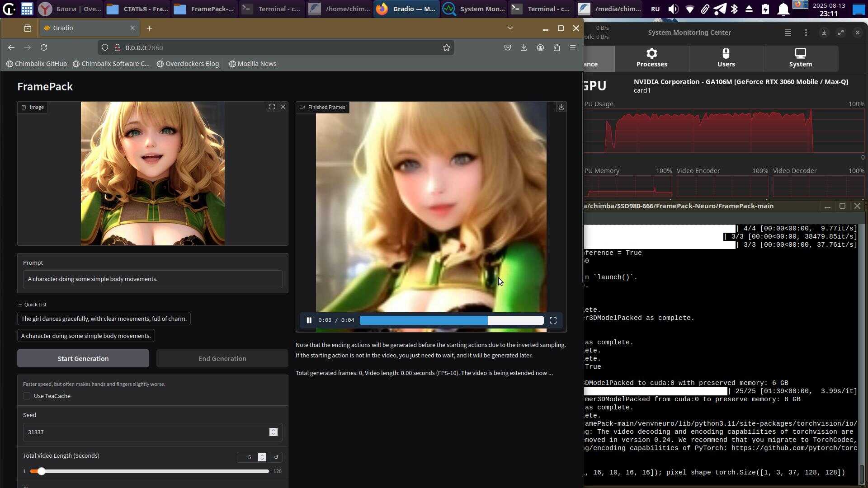Open Firefox downloads panel
The width and height of the screenshot is (868, 488).
click(524, 47)
